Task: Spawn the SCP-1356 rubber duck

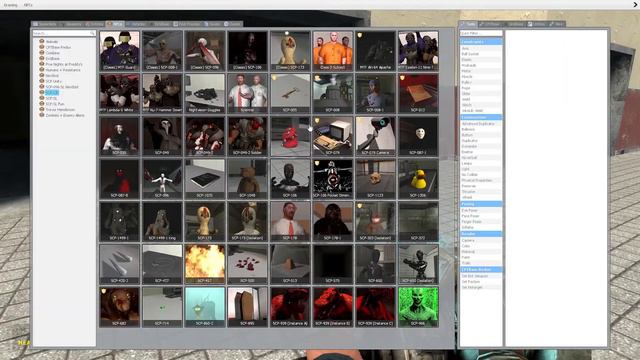Action: (x=418, y=178)
